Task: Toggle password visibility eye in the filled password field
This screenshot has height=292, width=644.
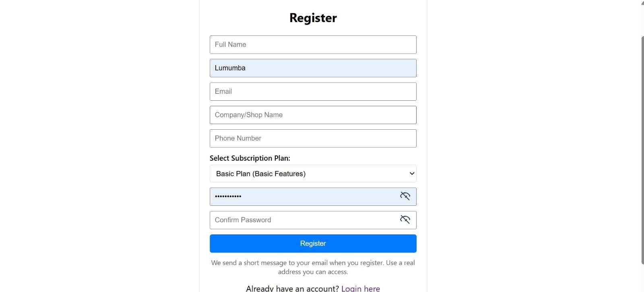Action: tap(405, 196)
